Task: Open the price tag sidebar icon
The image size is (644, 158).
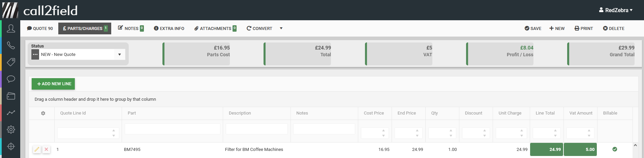Action: [11, 62]
